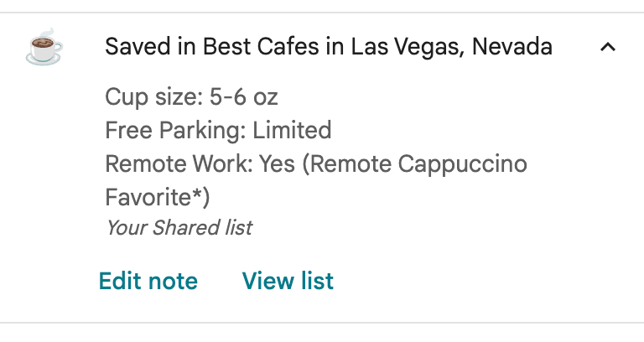
Task: Click the 'Favorite*)' text at the note's end
Action: [158, 197]
